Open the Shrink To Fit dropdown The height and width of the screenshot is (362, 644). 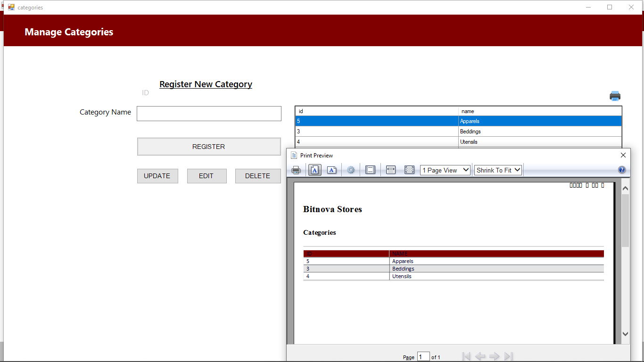click(498, 170)
